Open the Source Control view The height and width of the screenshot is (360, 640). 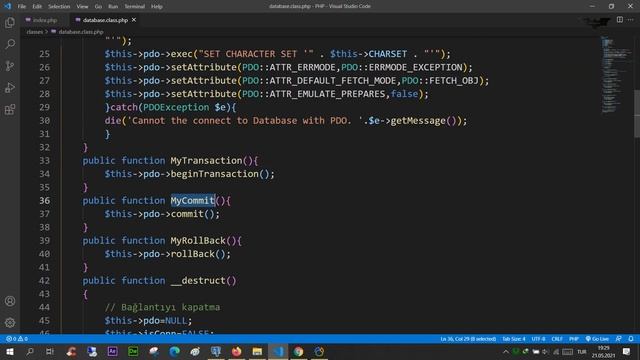[x=10, y=66]
